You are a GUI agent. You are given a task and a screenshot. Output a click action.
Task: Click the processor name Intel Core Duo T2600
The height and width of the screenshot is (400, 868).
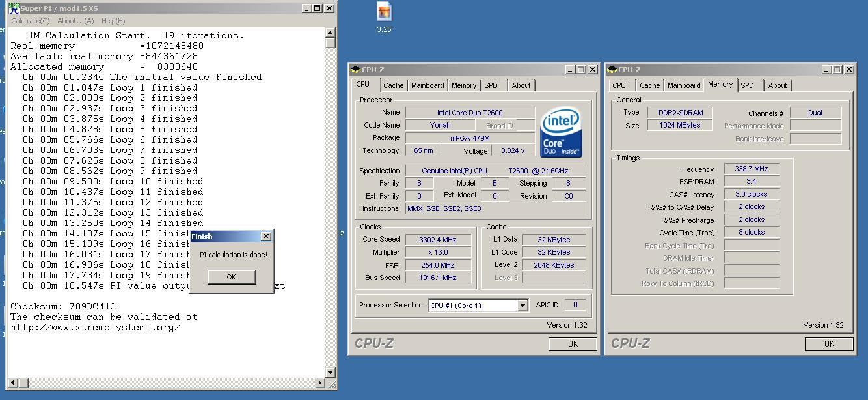click(470, 113)
